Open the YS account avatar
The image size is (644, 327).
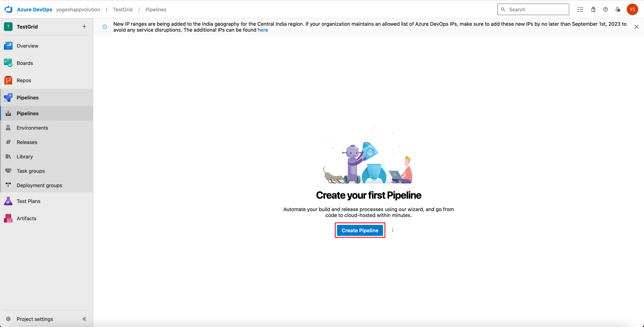pos(632,10)
